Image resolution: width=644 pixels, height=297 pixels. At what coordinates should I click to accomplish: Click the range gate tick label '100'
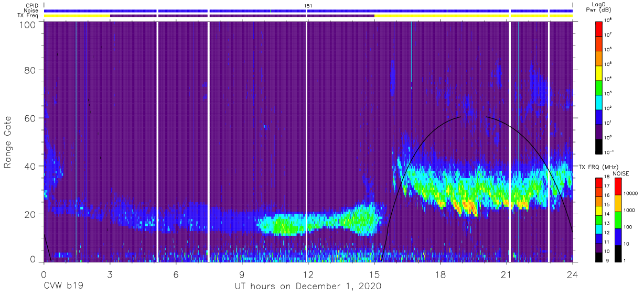tap(27, 25)
